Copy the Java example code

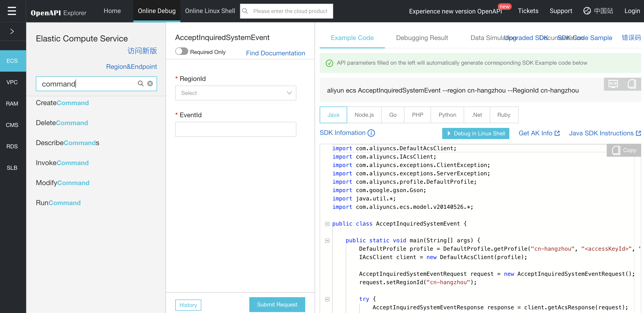624,150
